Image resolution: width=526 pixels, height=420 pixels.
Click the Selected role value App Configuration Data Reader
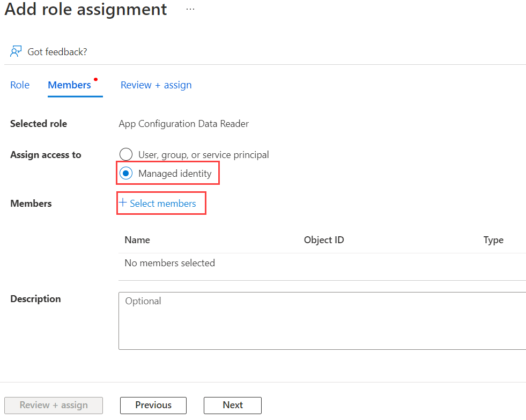click(183, 123)
